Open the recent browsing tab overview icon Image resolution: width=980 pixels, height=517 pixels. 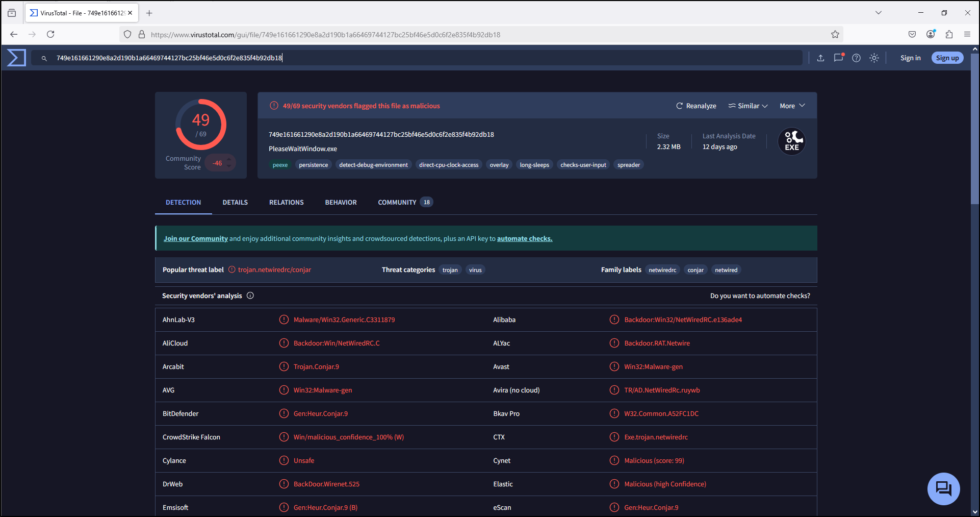12,13
